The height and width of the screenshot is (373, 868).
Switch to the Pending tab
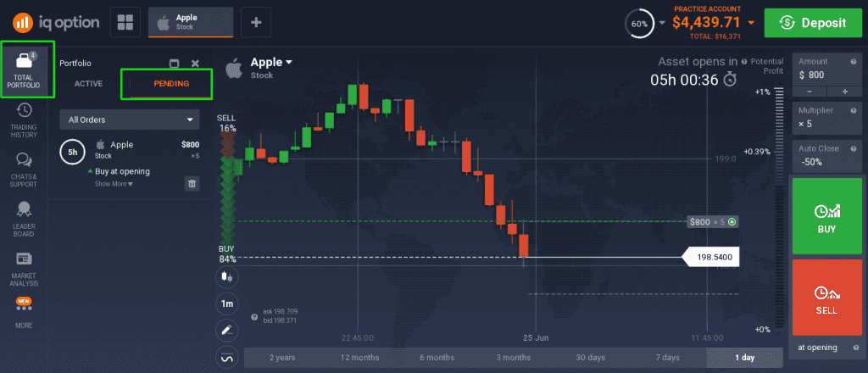click(171, 84)
